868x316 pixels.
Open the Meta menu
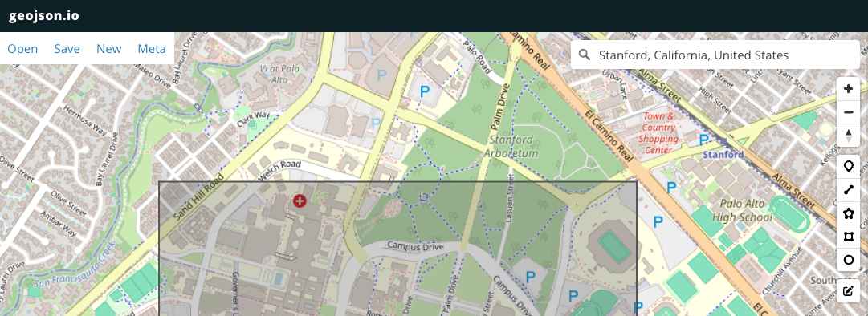coord(152,49)
